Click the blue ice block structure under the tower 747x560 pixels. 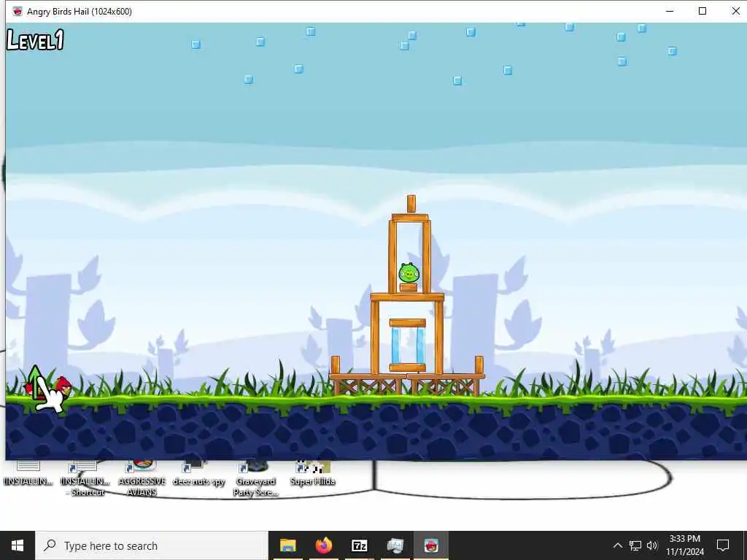tap(407, 345)
